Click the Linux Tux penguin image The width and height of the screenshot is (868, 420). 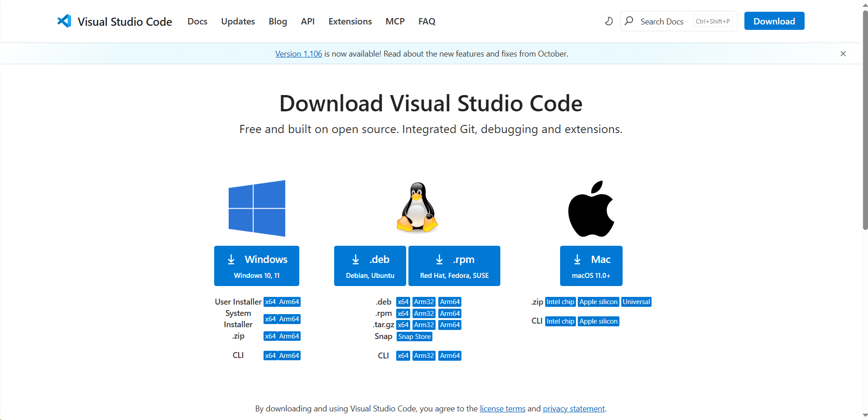pos(417,207)
